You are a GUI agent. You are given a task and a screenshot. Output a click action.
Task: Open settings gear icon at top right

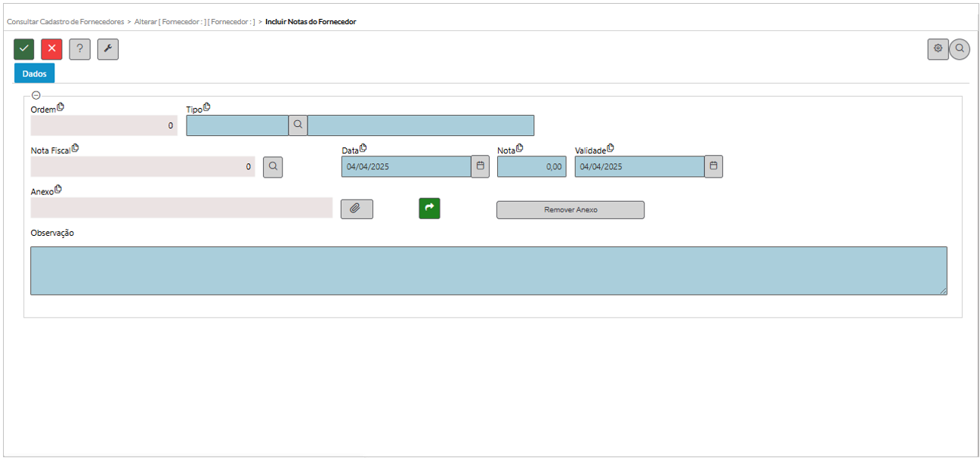[x=938, y=49]
